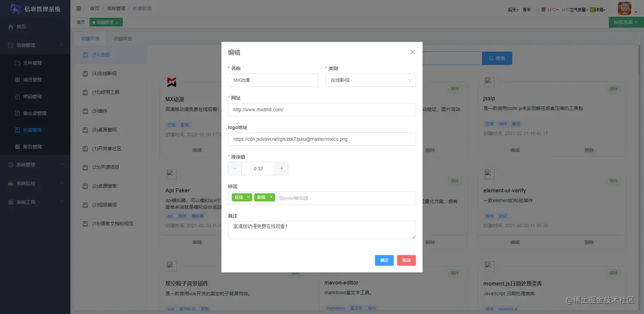Image resolution: width=644 pixels, height=314 pixels.
Task: Click the element-ui-verify card title
Action: pyautogui.click(x=505, y=191)
